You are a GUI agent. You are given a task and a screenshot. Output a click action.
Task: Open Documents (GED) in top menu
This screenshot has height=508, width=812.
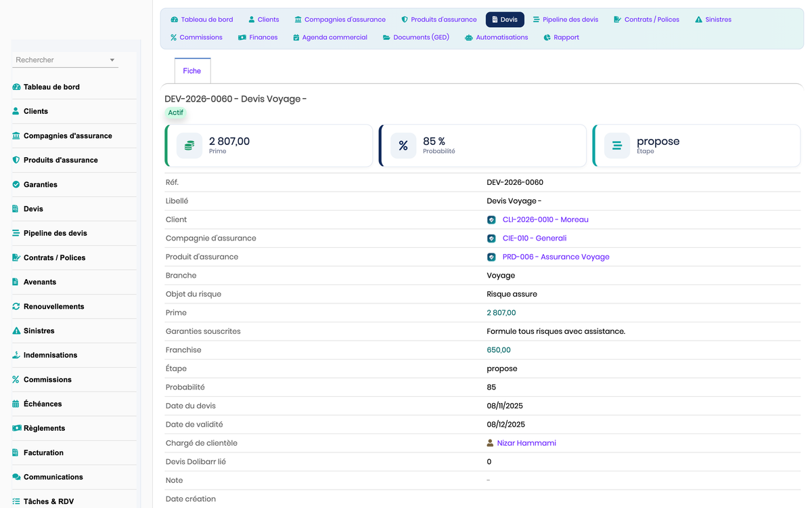(416, 38)
